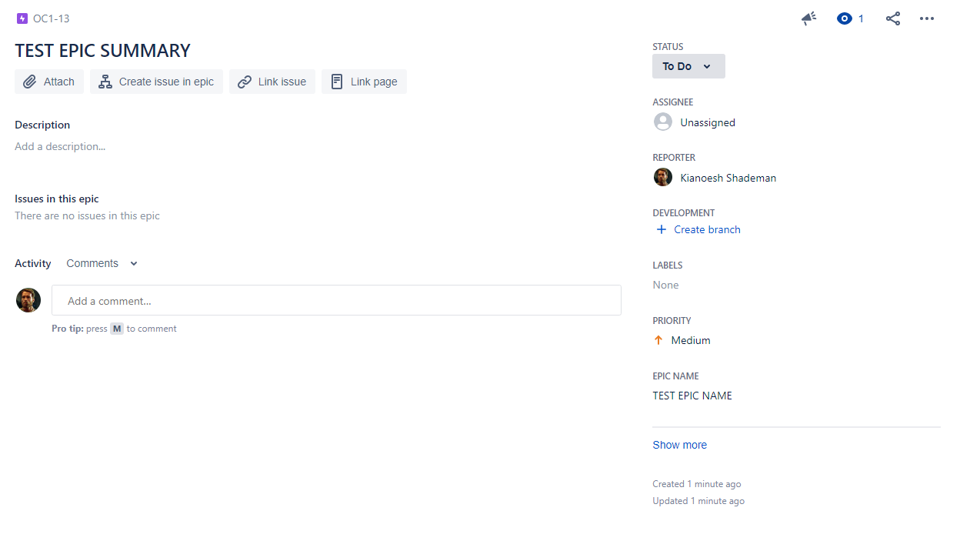The image size is (980, 541).
Task: Click the Attach button
Action: coord(48,82)
